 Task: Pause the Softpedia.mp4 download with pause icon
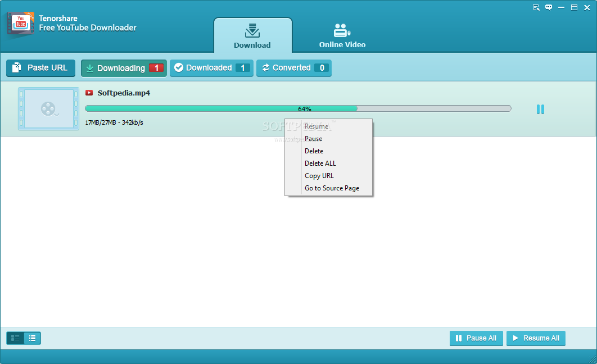tap(540, 109)
